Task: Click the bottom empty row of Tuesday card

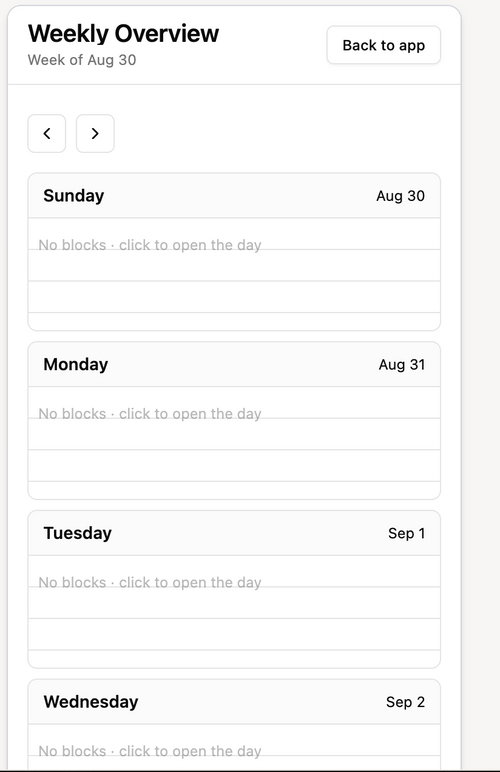Action: tap(234, 659)
